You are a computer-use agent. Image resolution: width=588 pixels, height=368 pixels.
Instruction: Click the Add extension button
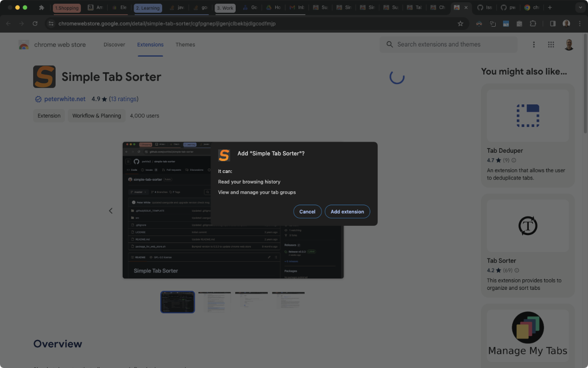click(347, 211)
